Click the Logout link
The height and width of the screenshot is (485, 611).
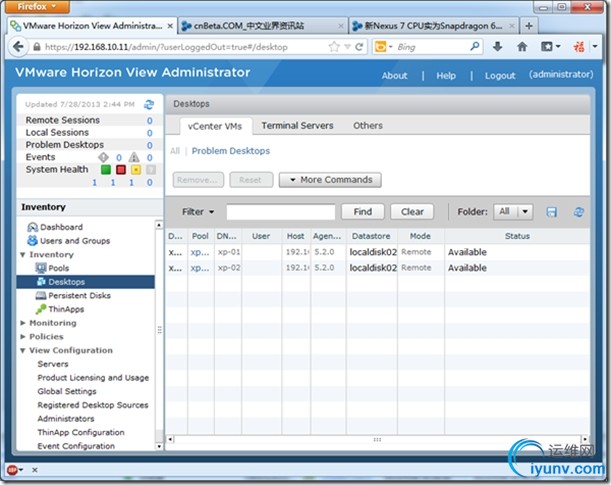[500, 76]
